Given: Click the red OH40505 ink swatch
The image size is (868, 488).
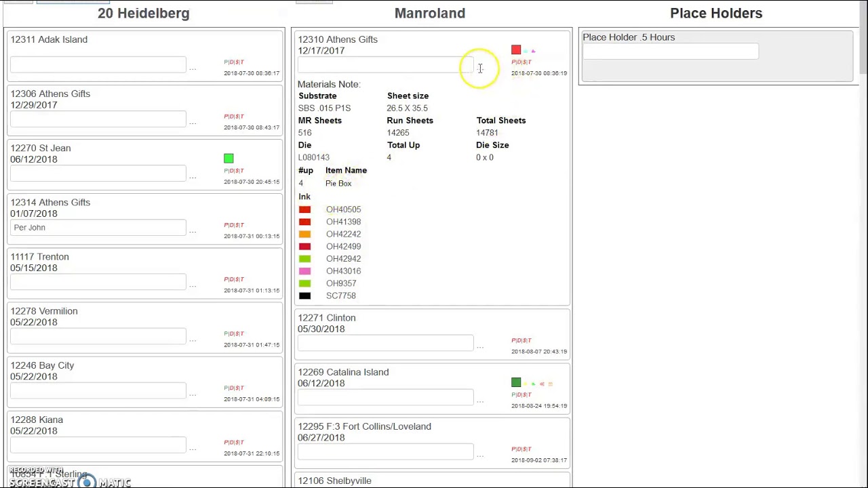Looking at the screenshot, I should click(304, 209).
